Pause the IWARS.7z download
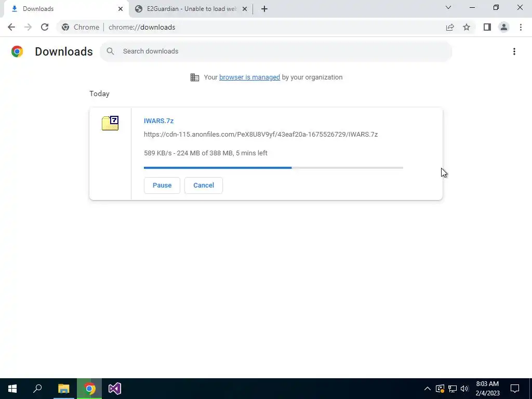 point(162,185)
